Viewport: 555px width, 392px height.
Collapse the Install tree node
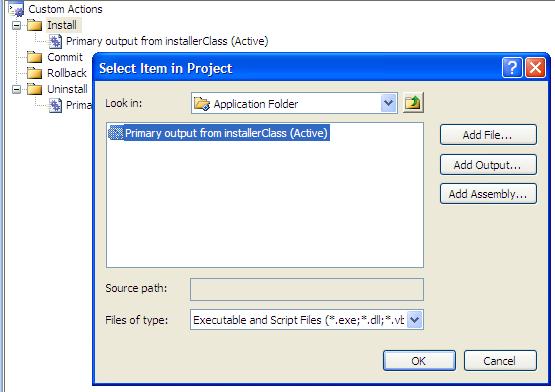tap(16, 25)
